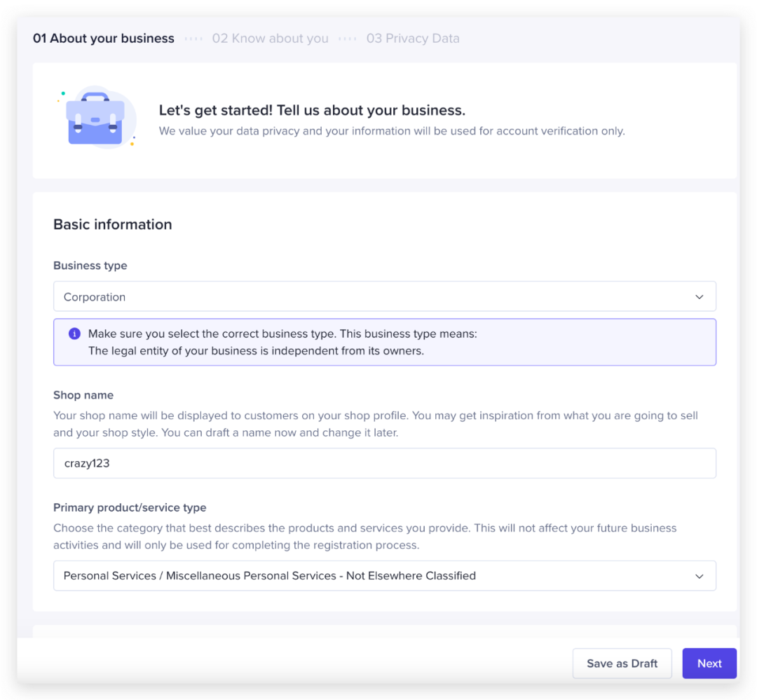The width and height of the screenshot is (757, 700).
Task: Select the '01 About your business' step
Action: pos(104,39)
